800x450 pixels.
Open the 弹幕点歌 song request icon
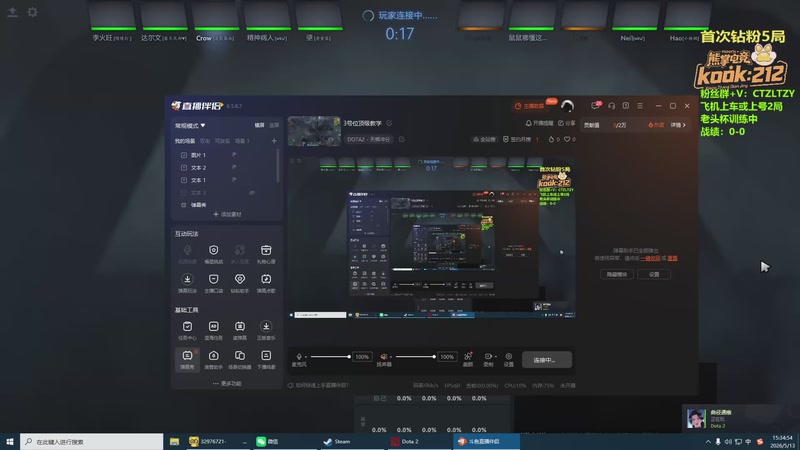pyautogui.click(x=266, y=283)
